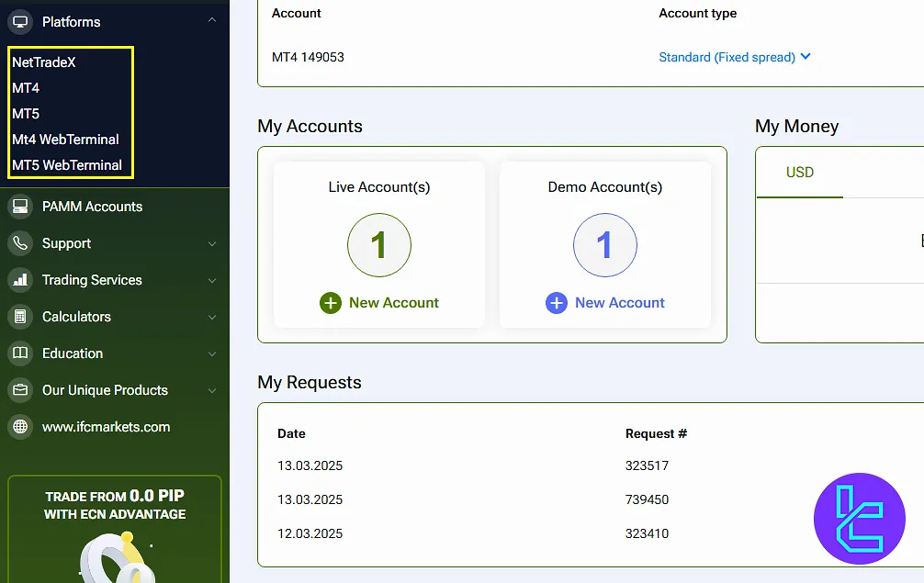Click the blue plus icon for demo account

[x=557, y=303]
